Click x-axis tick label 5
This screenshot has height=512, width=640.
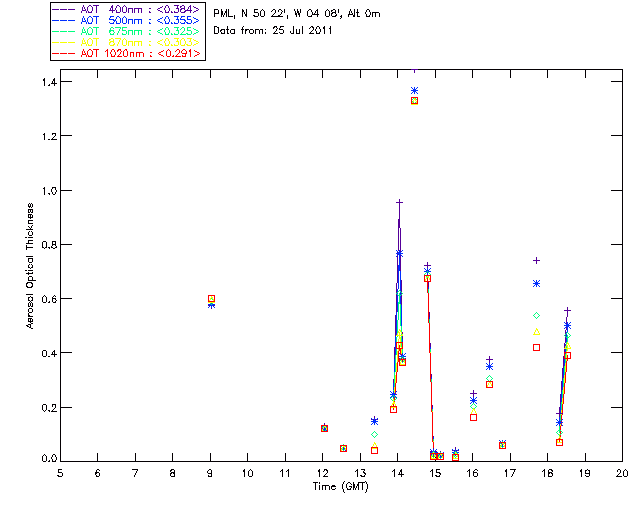pos(60,473)
